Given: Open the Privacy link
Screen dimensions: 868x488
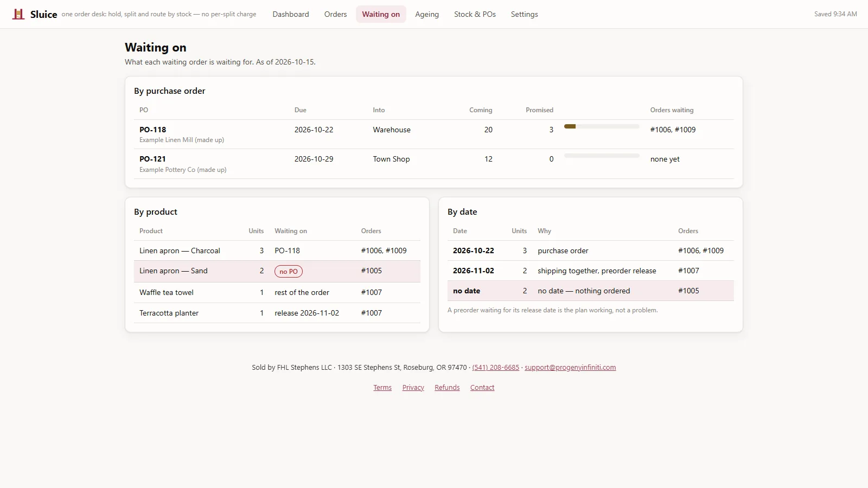Looking at the screenshot, I should (x=413, y=387).
